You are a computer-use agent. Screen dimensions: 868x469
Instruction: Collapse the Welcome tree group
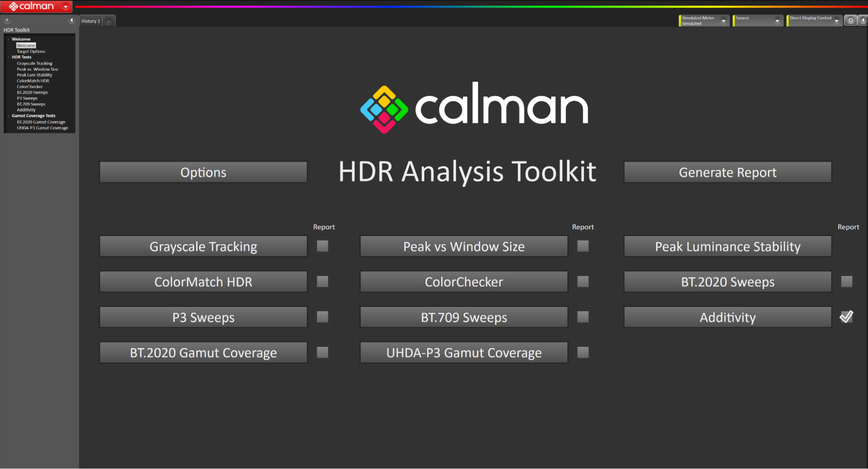8,40
